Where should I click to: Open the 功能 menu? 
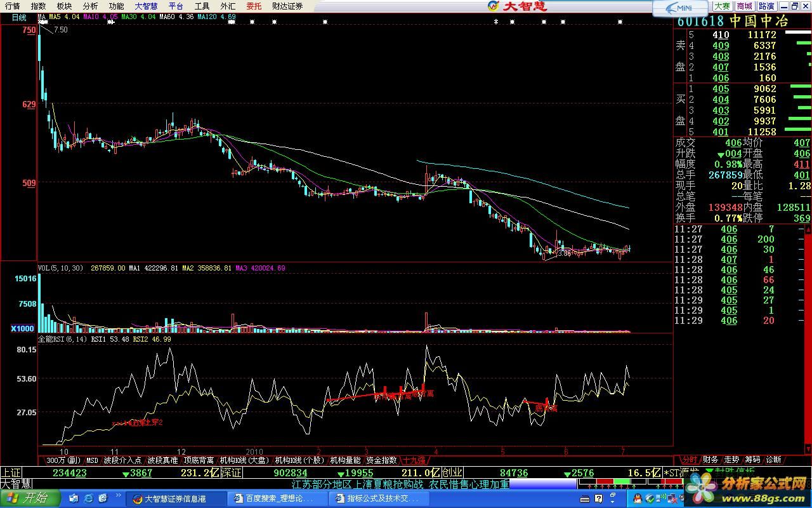(x=116, y=6)
